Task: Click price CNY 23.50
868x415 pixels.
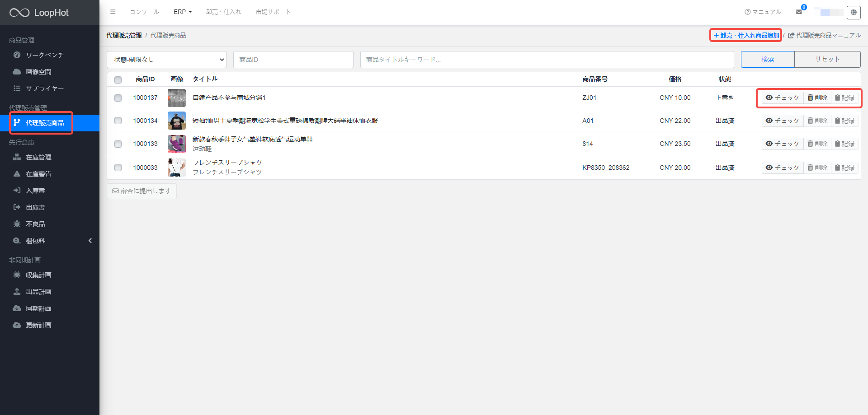Action: pyautogui.click(x=675, y=144)
